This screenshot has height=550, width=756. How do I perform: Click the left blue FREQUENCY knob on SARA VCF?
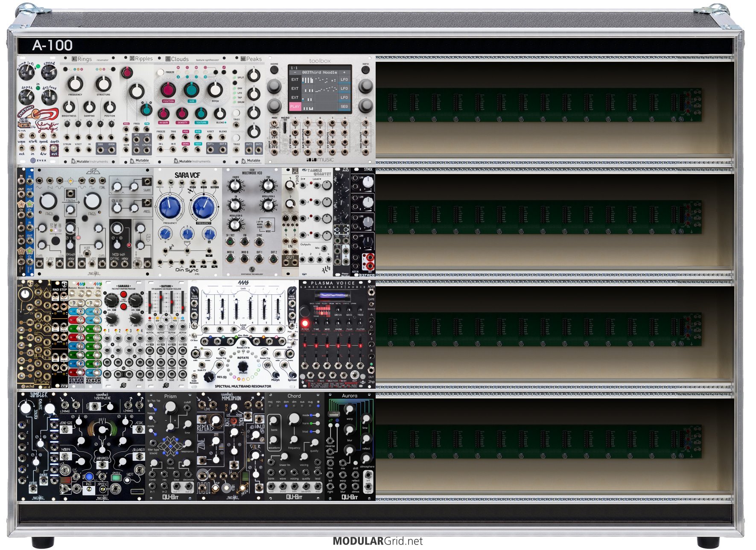pos(170,207)
